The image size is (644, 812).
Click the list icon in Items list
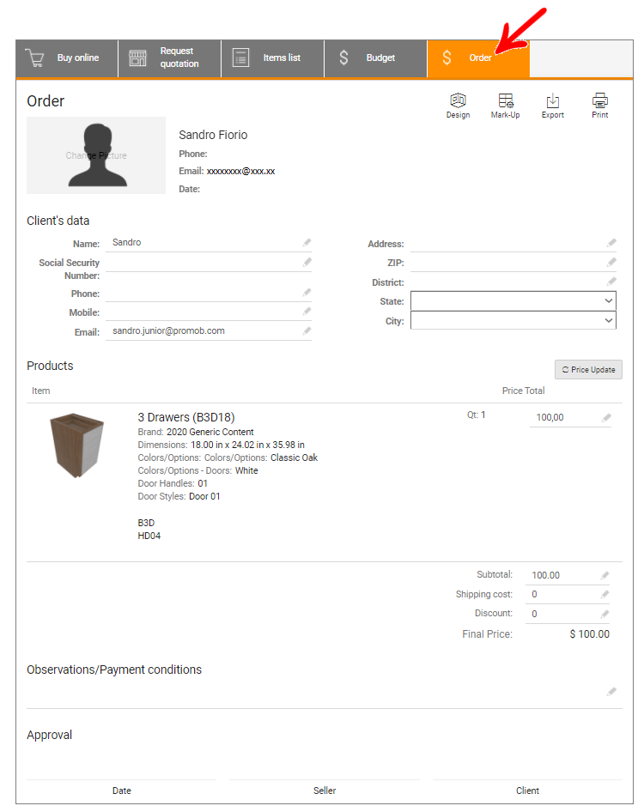[x=241, y=58]
